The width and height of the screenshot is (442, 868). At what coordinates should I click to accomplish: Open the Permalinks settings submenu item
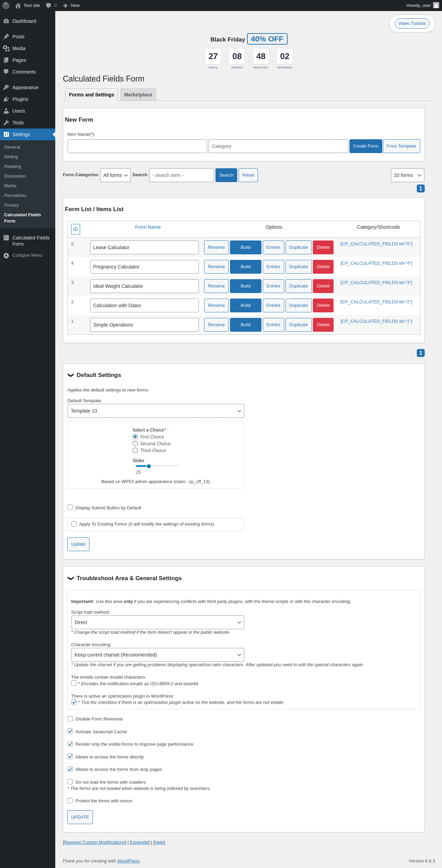coord(15,196)
